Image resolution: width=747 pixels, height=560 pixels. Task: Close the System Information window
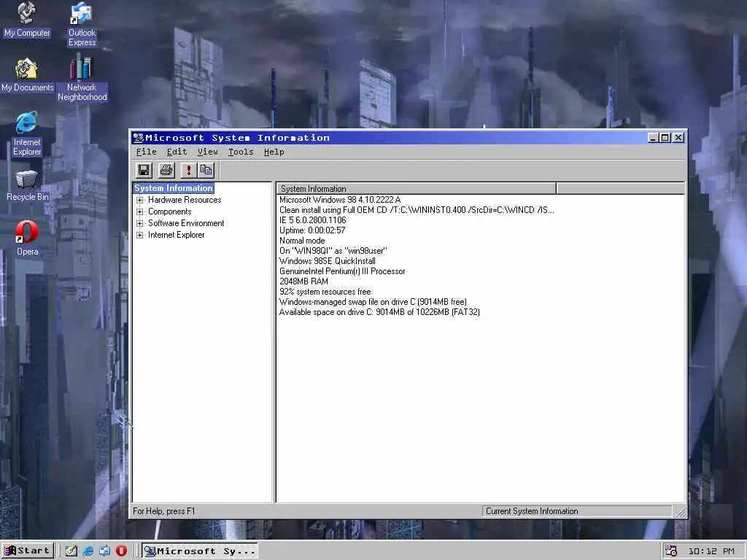click(678, 138)
